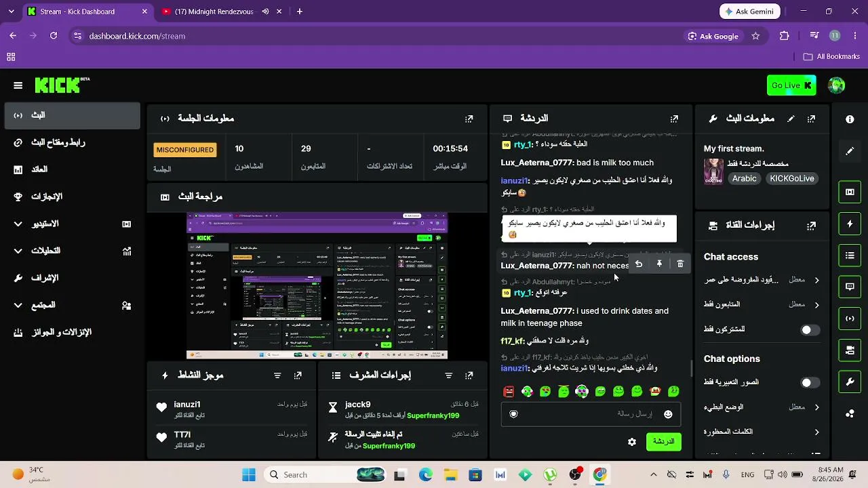Pop out the معلومات البث panel
868x488 pixels.
tap(811, 119)
